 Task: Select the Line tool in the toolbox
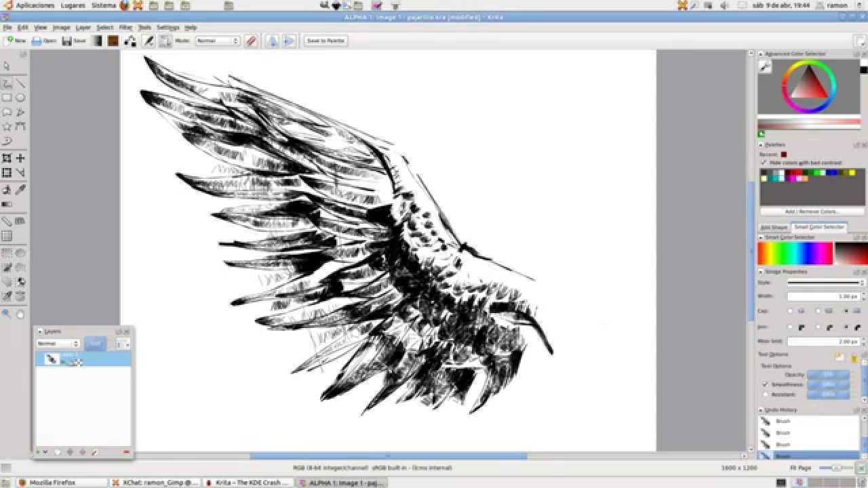pyautogui.click(x=20, y=85)
